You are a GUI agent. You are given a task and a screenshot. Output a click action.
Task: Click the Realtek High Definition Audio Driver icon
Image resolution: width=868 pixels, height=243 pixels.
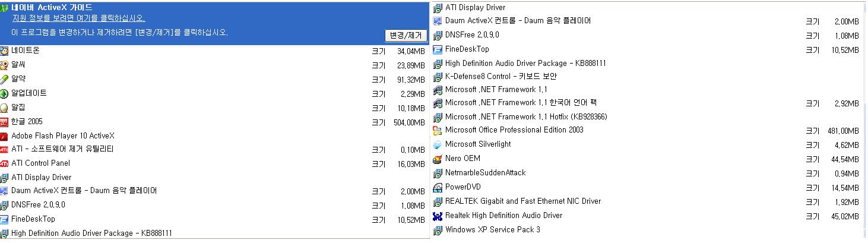click(x=438, y=216)
